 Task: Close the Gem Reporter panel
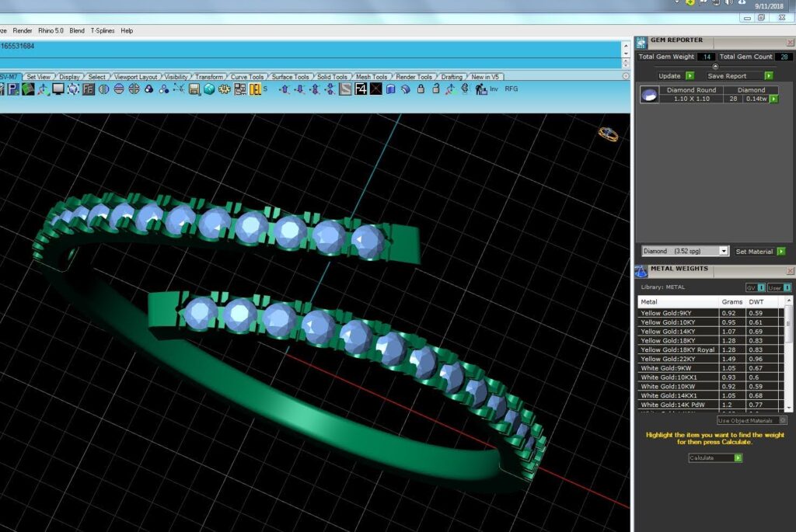[x=790, y=42]
